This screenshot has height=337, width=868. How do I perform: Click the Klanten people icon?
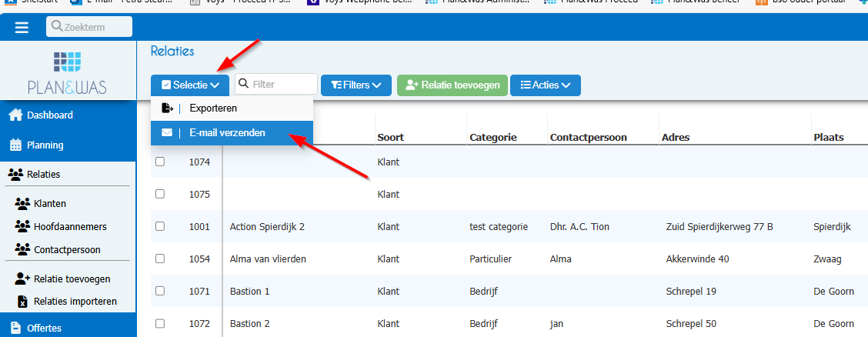(22, 204)
